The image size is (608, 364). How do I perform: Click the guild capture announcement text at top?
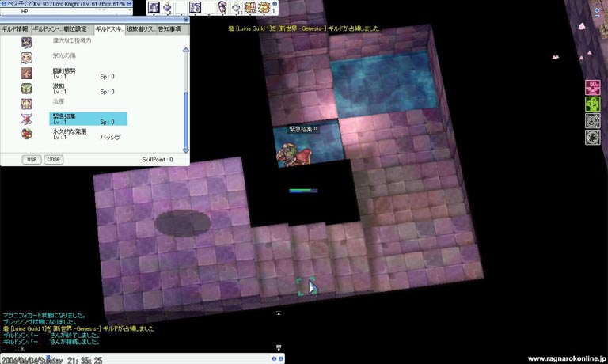point(304,28)
